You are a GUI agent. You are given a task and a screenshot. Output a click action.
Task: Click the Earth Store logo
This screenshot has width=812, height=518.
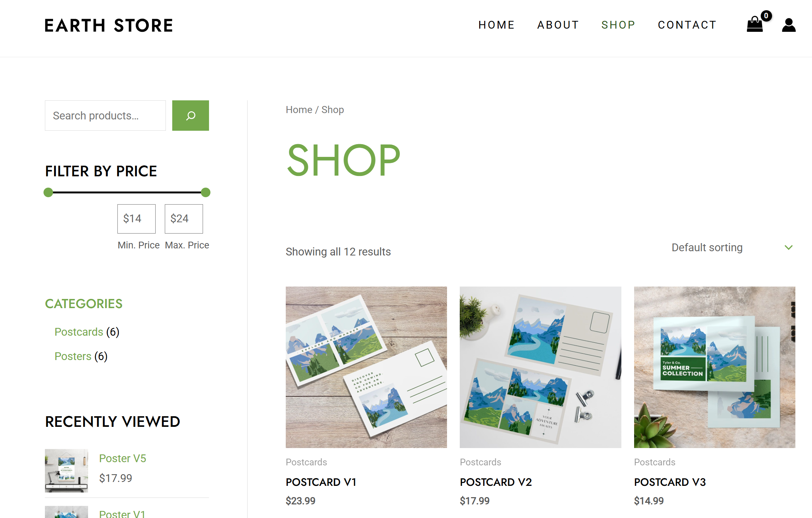click(109, 25)
